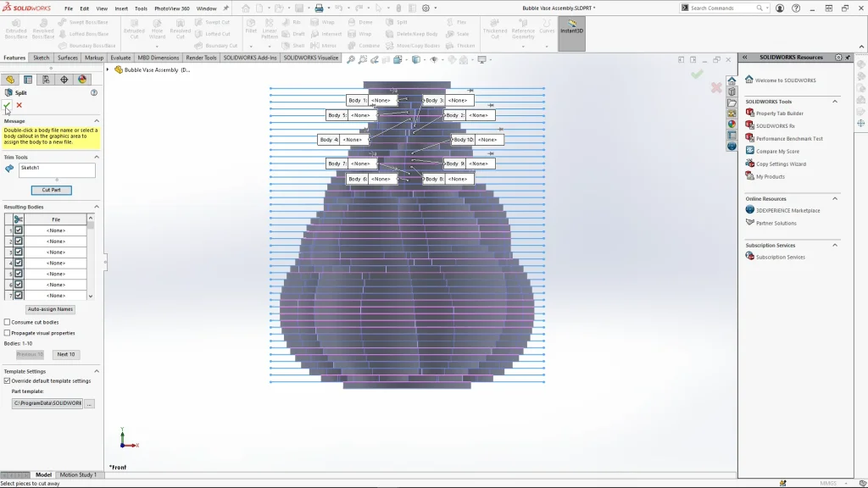Image resolution: width=868 pixels, height=488 pixels.
Task: Open the File menu
Action: point(68,8)
